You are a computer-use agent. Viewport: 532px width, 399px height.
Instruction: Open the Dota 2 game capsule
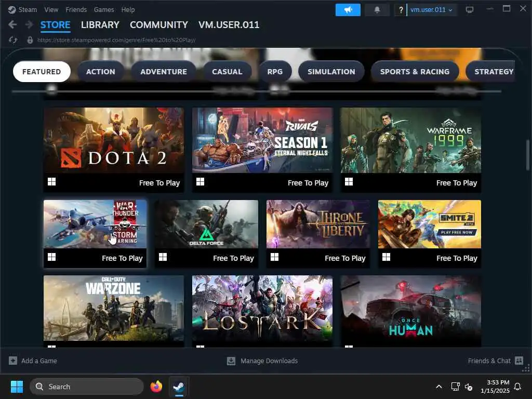(114, 150)
